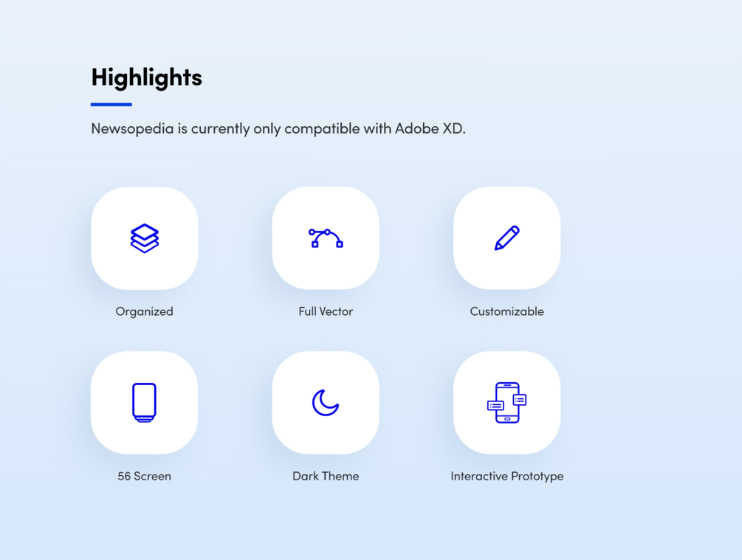Click the pencil Customizable icon

pos(506,238)
